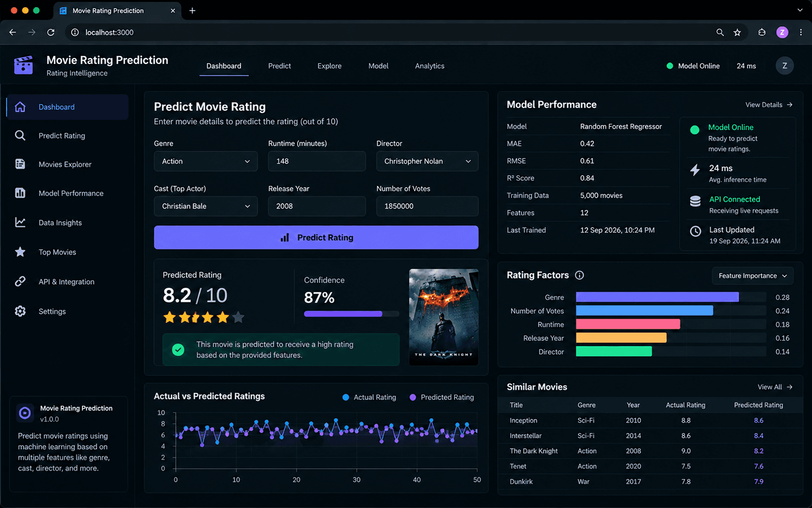Switch to the Explore tab
Image resolution: width=812 pixels, height=508 pixels.
[329, 66]
